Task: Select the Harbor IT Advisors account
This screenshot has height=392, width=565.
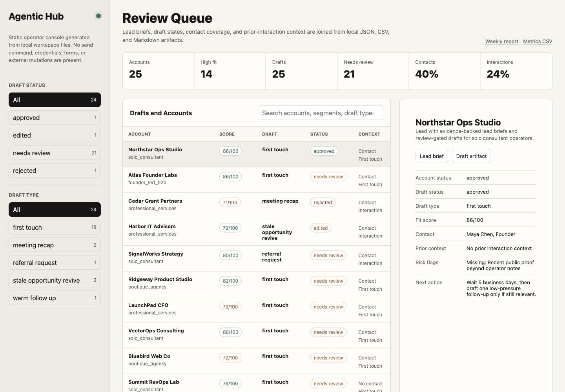Action: 257,232
